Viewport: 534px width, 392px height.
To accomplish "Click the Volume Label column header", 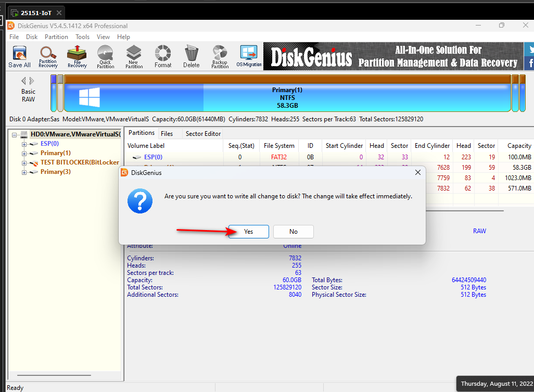I will coord(174,146).
